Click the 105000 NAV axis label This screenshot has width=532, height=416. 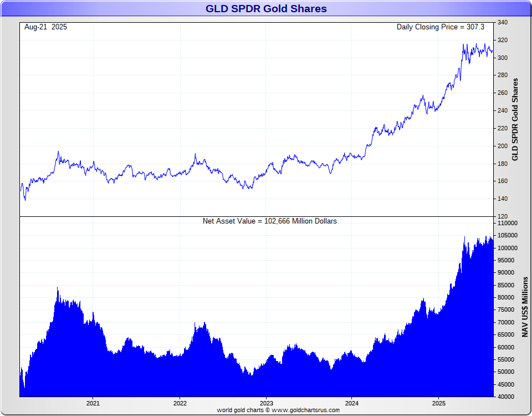pyautogui.click(x=508, y=235)
